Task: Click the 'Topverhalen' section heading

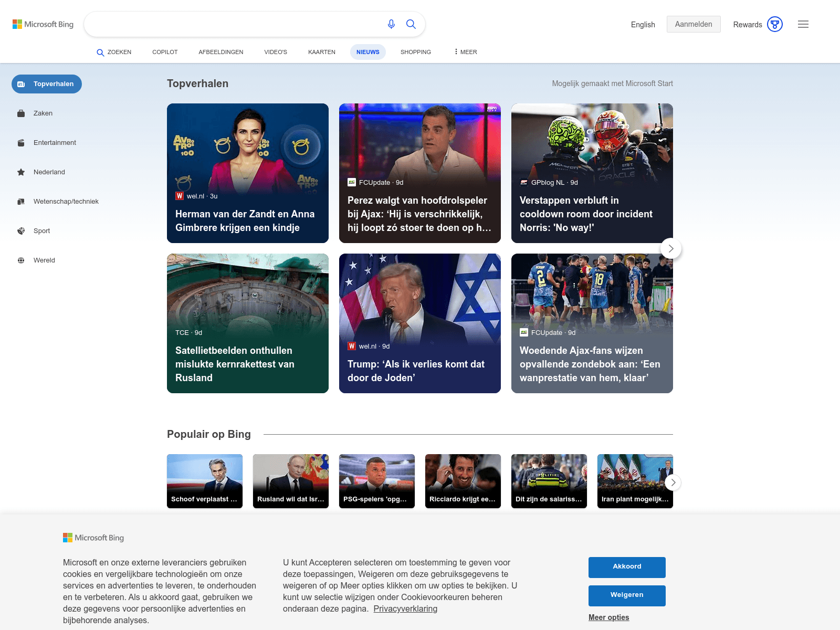Action: [x=197, y=83]
